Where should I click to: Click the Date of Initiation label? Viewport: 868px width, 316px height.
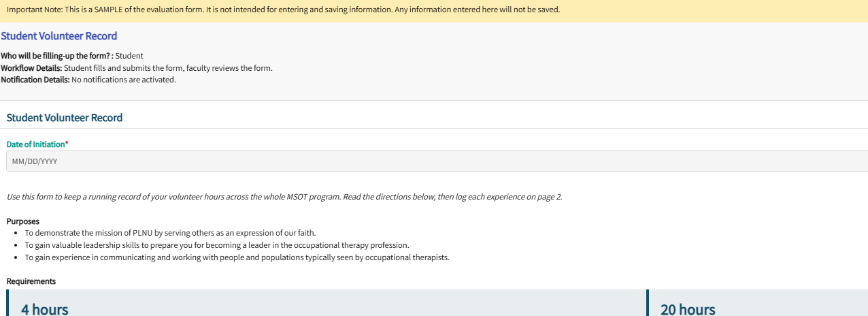pos(37,144)
